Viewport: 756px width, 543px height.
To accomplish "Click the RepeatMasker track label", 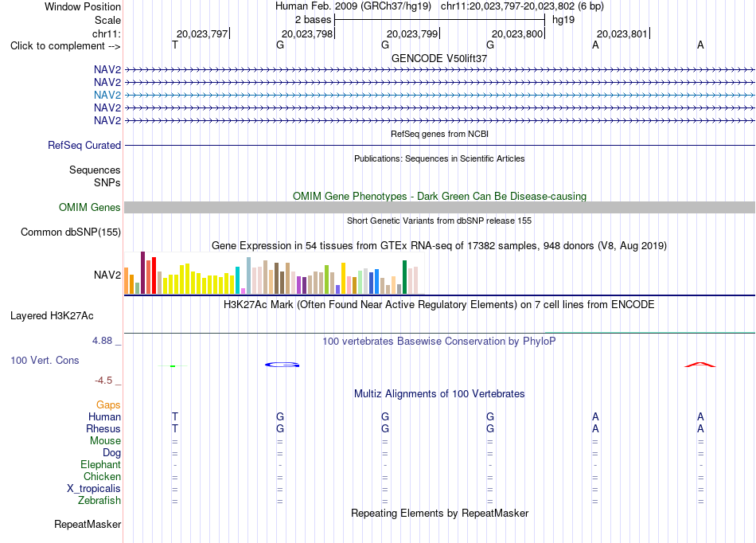I will (88, 524).
